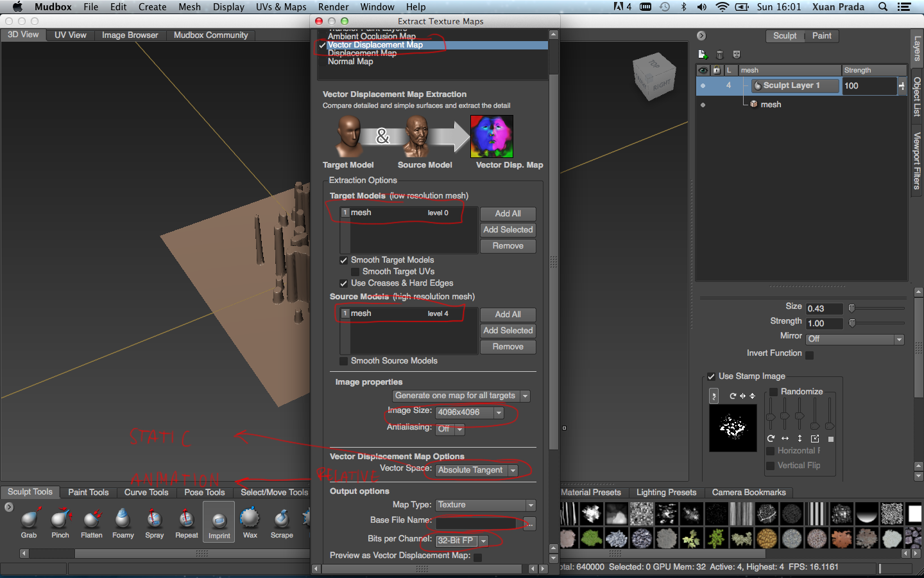This screenshot has width=924, height=578.
Task: Click the stamp horizontal mirror icon
Action: [x=743, y=396]
